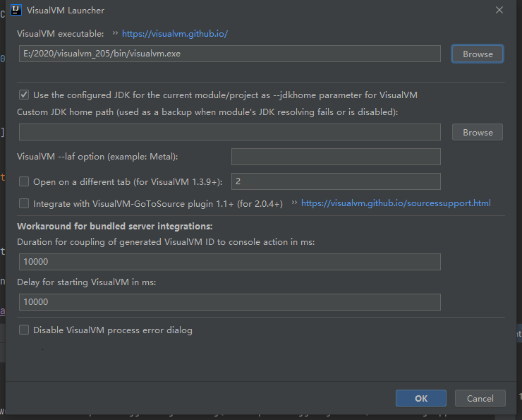
Task: Click the 'VisualVM executable:' label
Action: click(60, 34)
